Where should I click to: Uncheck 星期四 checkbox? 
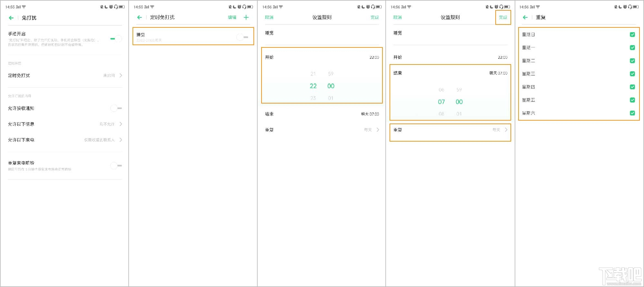coord(632,87)
